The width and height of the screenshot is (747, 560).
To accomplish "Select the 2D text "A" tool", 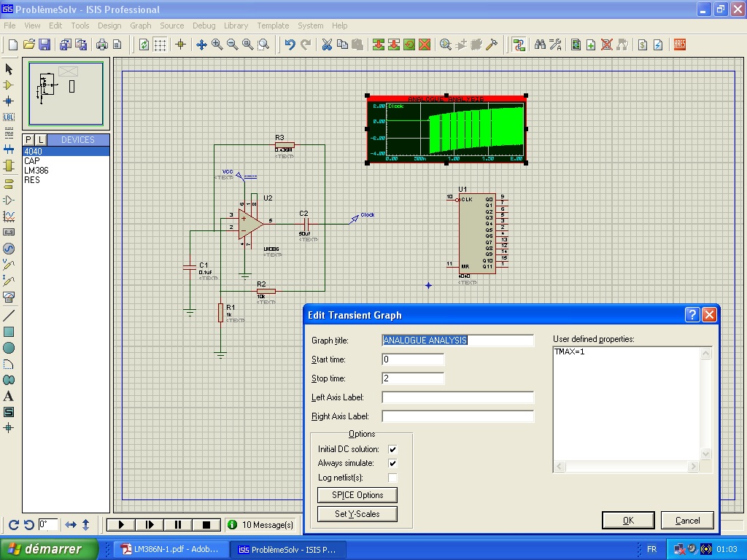I will click(x=9, y=396).
